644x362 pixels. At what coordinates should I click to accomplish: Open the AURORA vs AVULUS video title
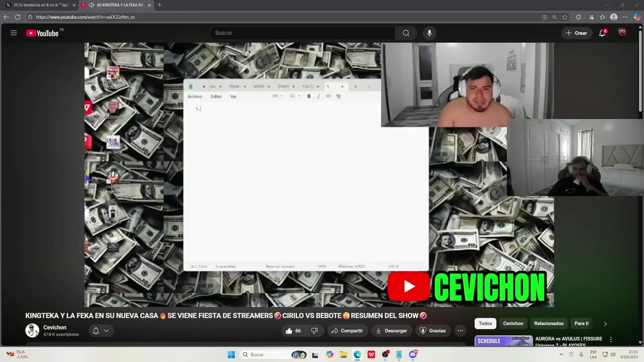[569, 341]
